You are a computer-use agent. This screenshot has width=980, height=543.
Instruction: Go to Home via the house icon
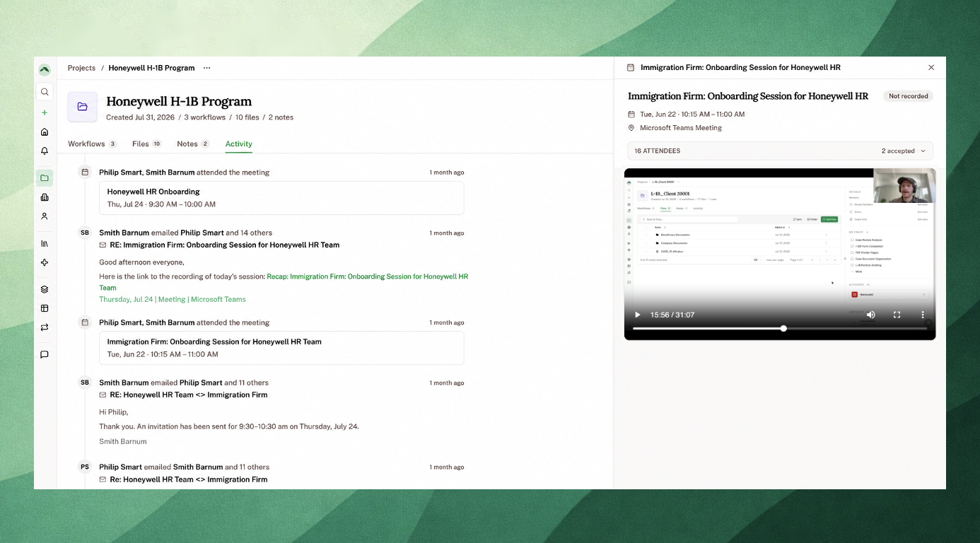pos(45,132)
